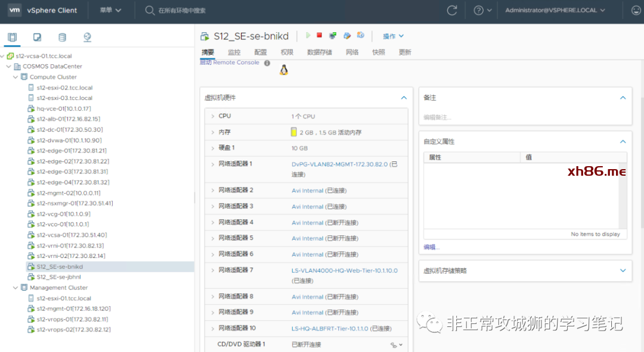The height and width of the screenshot is (352, 644).
Task: Open the DvPG-VLAN82-MGMT network link
Action: click(339, 164)
